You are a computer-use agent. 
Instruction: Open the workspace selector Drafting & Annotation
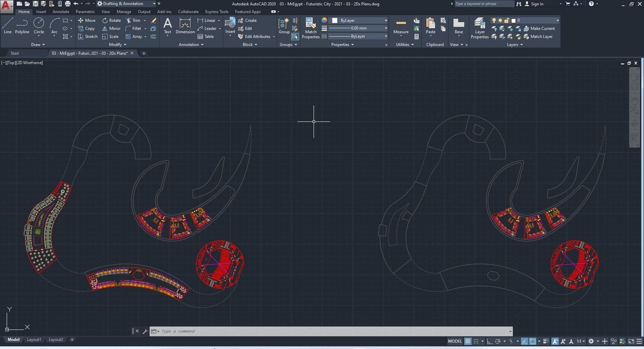126,4
